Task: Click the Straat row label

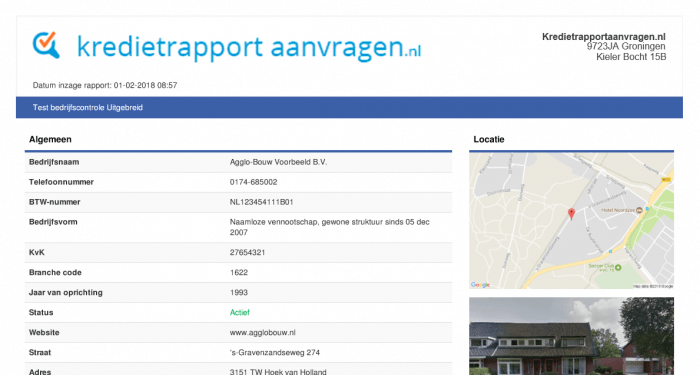Action: tap(40, 353)
